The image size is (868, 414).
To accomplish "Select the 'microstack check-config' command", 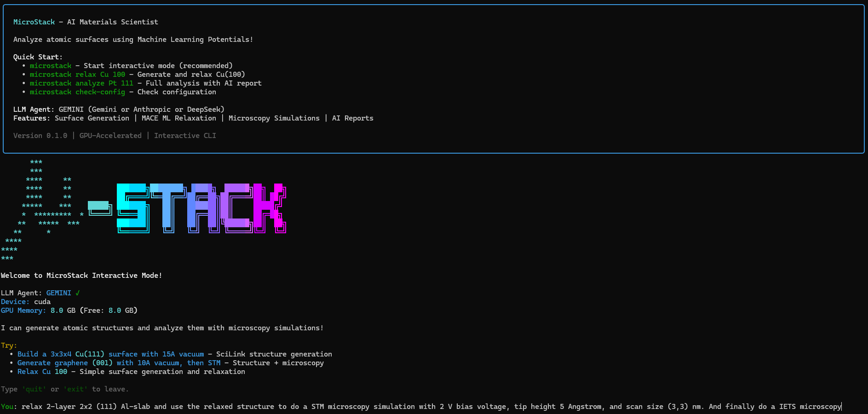I will pos(77,92).
